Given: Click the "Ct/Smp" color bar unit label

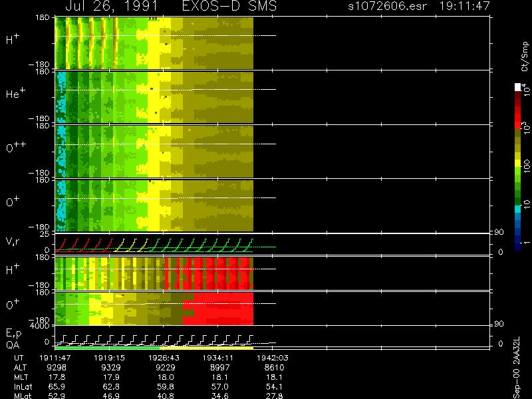Looking at the screenshot, I should click(x=525, y=56).
